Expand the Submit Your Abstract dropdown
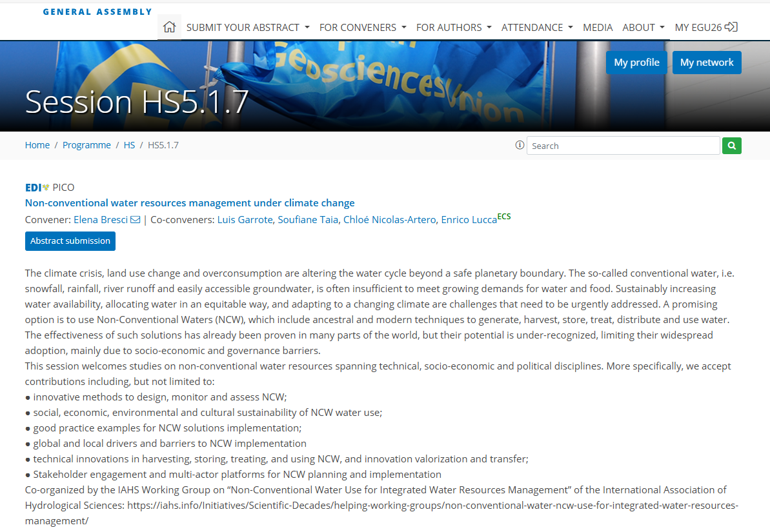 point(248,27)
